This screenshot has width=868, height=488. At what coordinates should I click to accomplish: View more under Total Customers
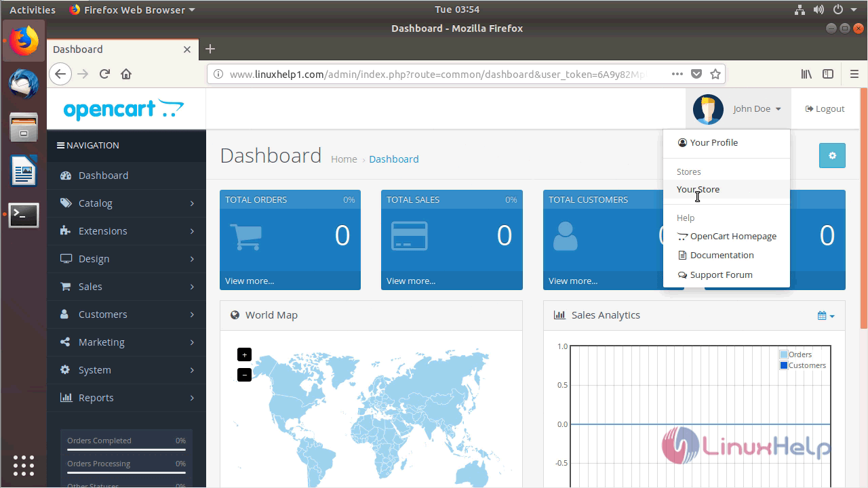(573, 281)
